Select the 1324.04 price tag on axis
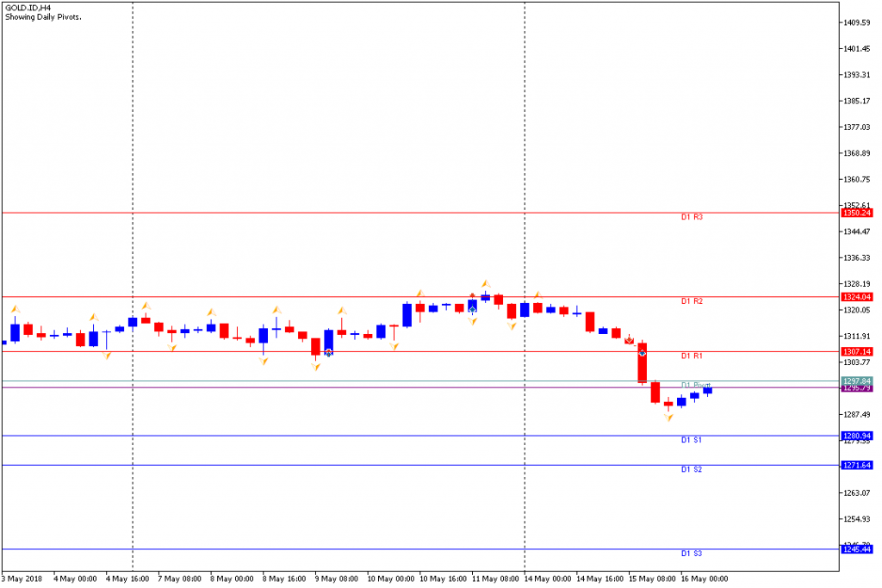The width and height of the screenshot is (882, 588). [x=858, y=297]
